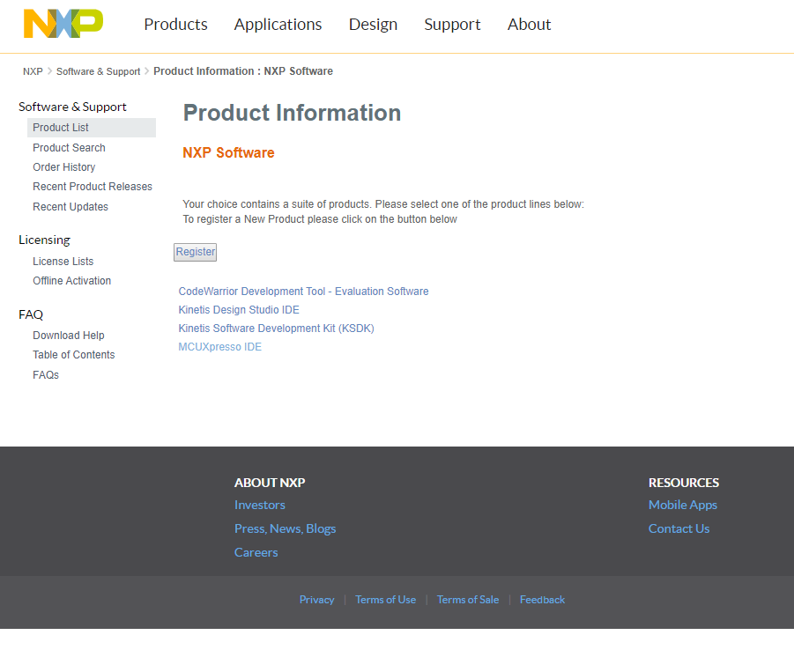Open Contact Us link
The width and height of the screenshot is (794, 672).
coord(679,528)
